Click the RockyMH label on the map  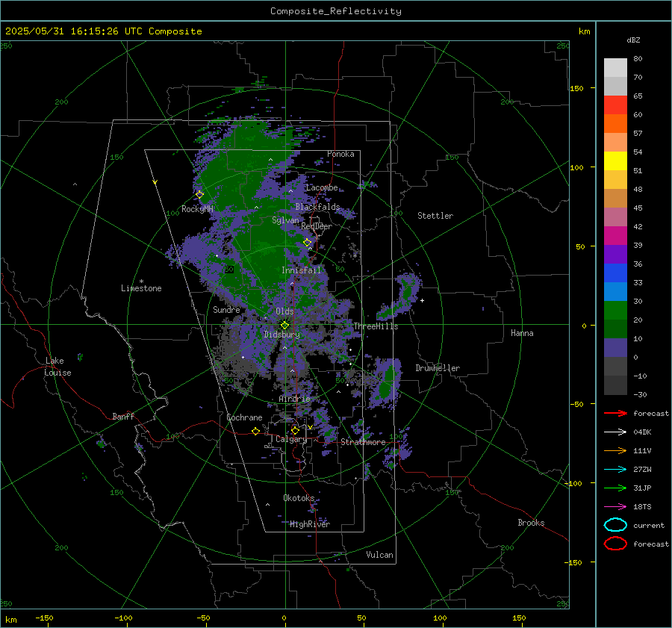tap(197, 209)
